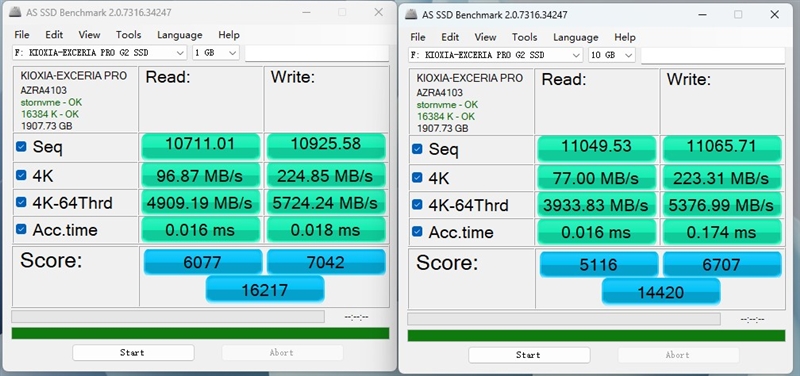The width and height of the screenshot is (800, 376).
Task: Click 4K read result 77.00 MB/s
Action: (x=596, y=178)
